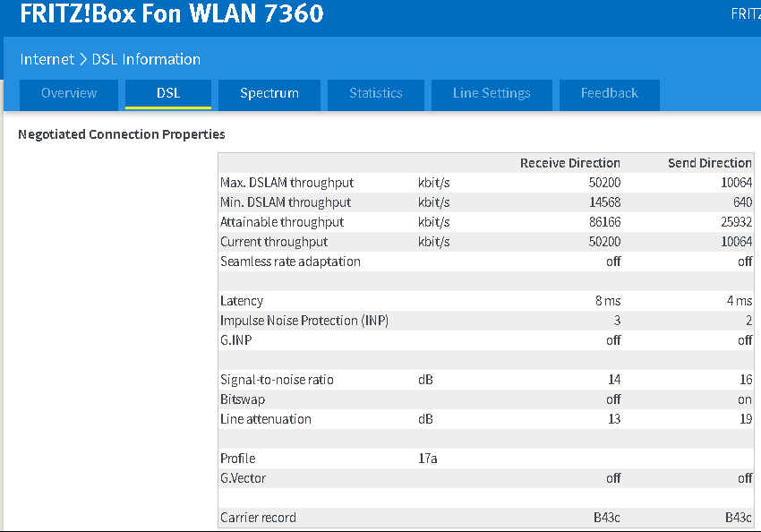The width and height of the screenshot is (761, 532).
Task: Click the Impulse Noise Protection (INP) label
Action: click(304, 321)
